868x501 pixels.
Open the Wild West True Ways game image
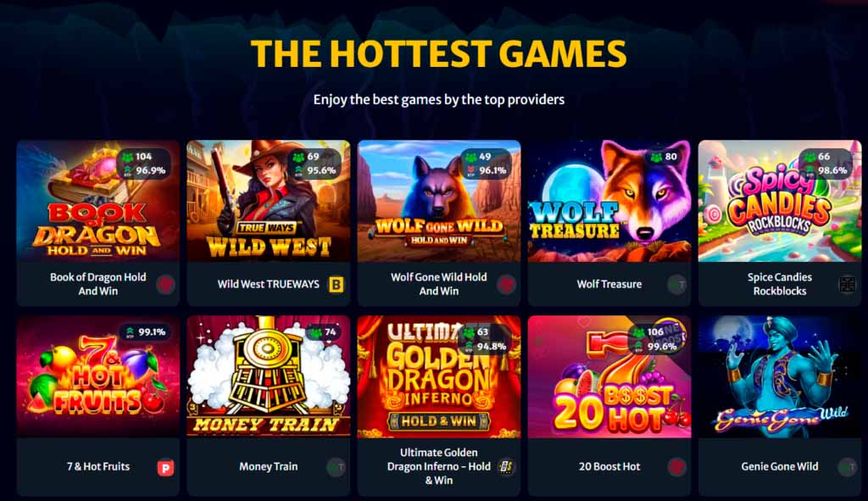point(269,201)
